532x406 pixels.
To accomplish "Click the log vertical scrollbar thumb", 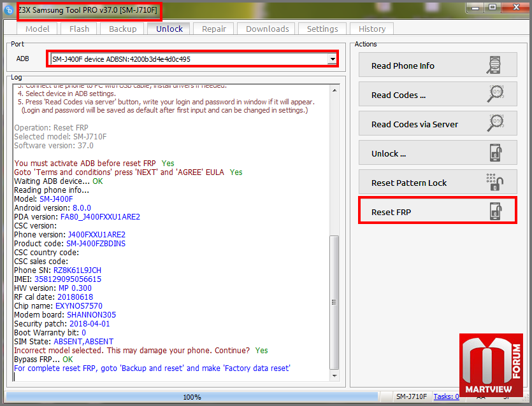I will 334,302.
